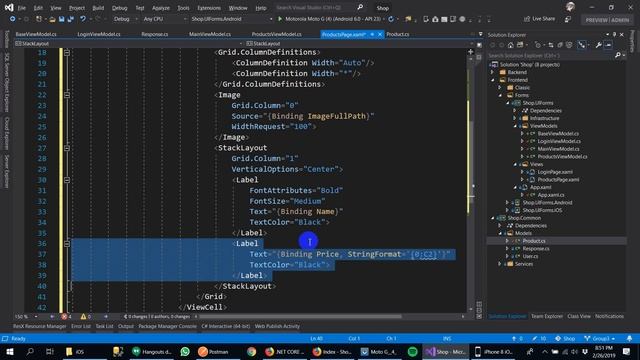Image resolution: width=640 pixels, height=360 pixels.
Task: Open Spotify from the taskbar
Action: pos(412,351)
